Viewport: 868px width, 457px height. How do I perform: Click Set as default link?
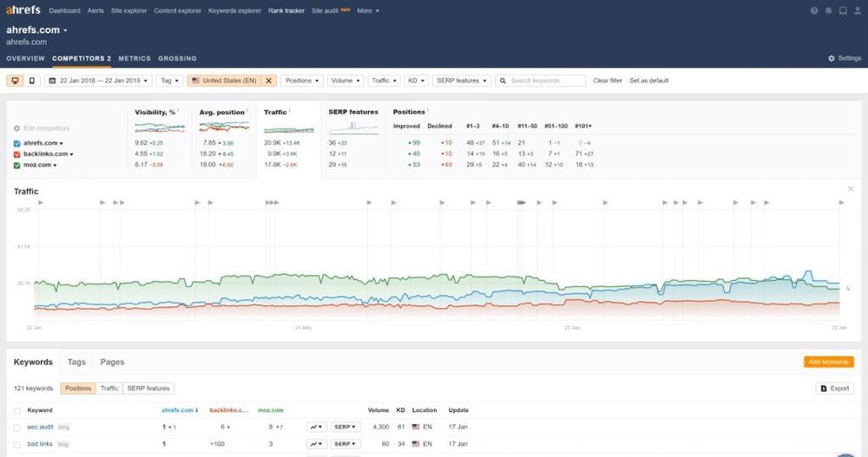648,81
